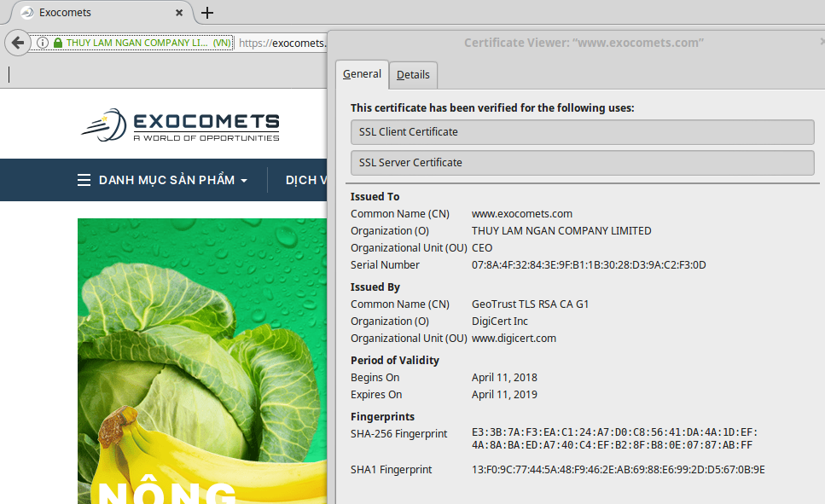Select the SSL Server Certificate entry
825x504 pixels.
[x=583, y=163]
